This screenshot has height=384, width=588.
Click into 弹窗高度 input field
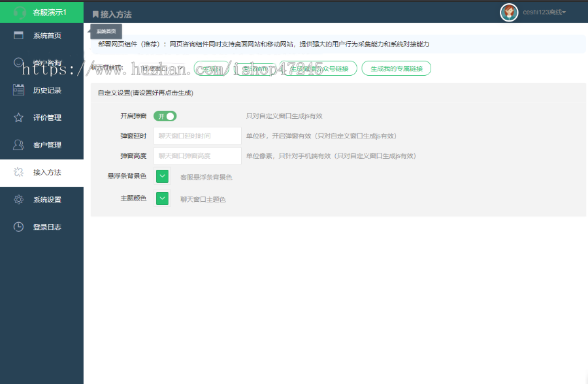(x=197, y=155)
